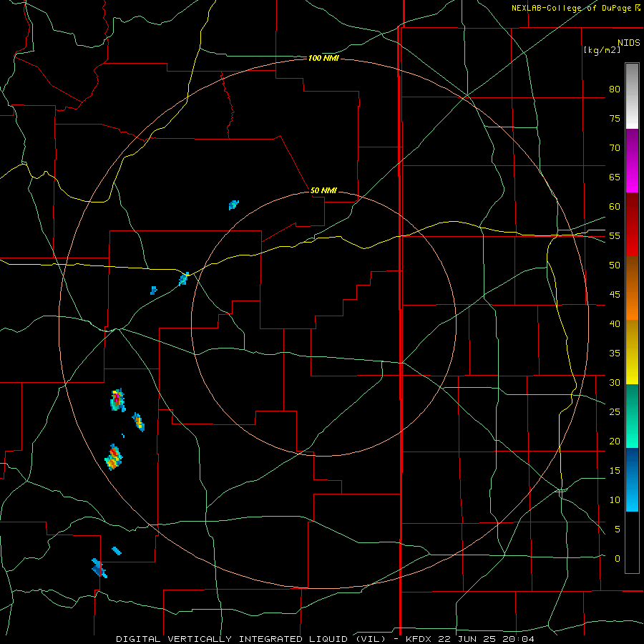The image size is (644, 644).
Task: Click the 45 value on VIL scale
Action: click(x=615, y=295)
